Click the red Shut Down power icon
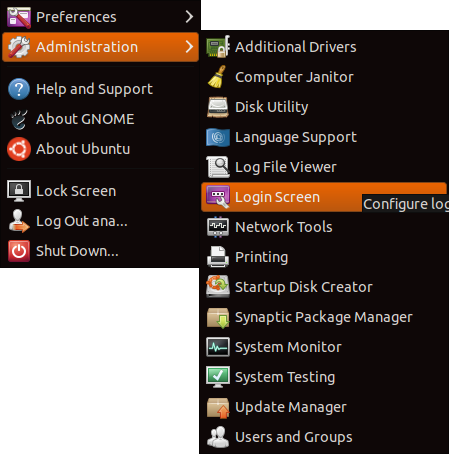 (x=19, y=251)
